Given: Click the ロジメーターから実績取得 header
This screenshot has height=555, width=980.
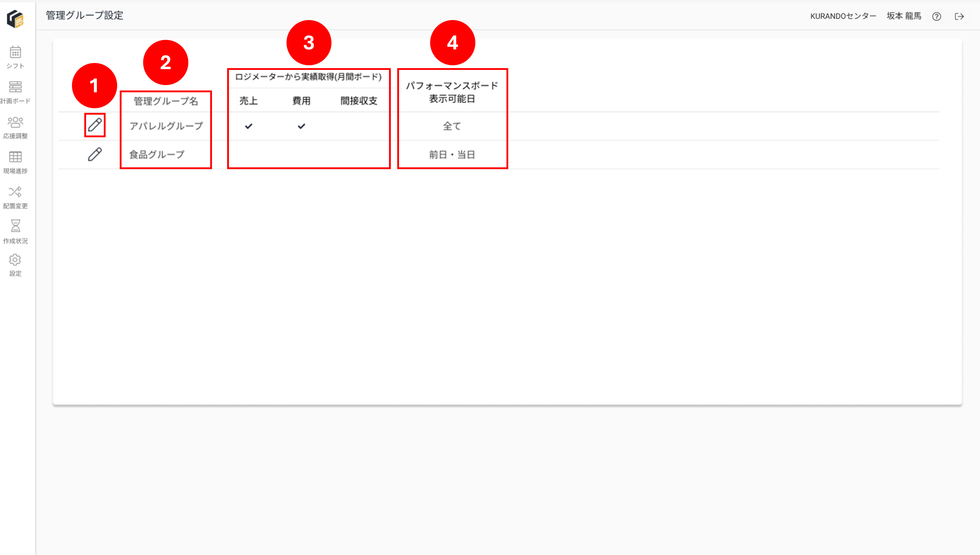Looking at the screenshot, I should [x=308, y=77].
